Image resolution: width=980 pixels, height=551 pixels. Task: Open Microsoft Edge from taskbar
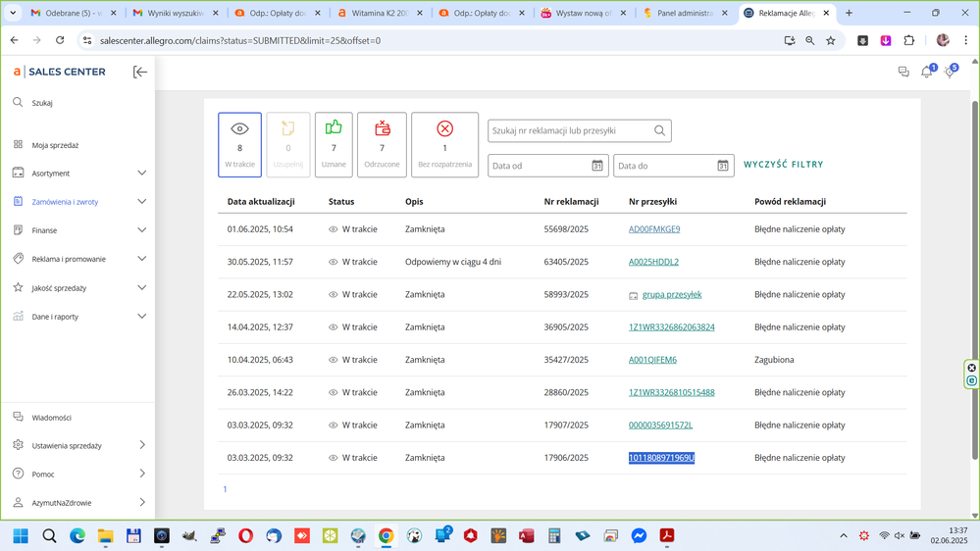pyautogui.click(x=77, y=536)
